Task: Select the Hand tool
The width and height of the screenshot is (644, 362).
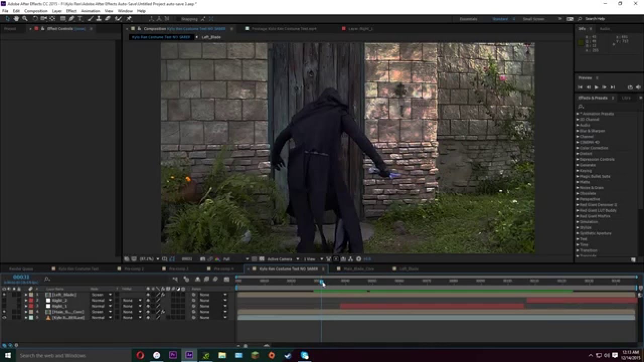Action: click(17, 19)
